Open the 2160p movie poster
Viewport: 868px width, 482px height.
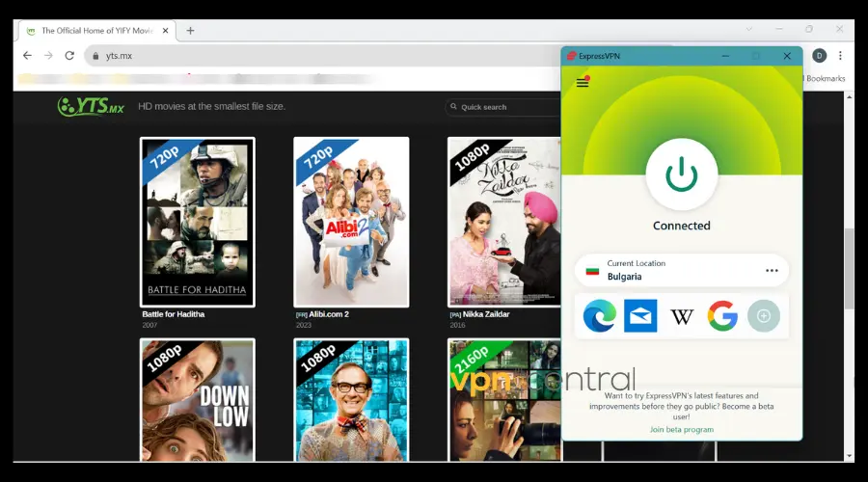(504, 400)
